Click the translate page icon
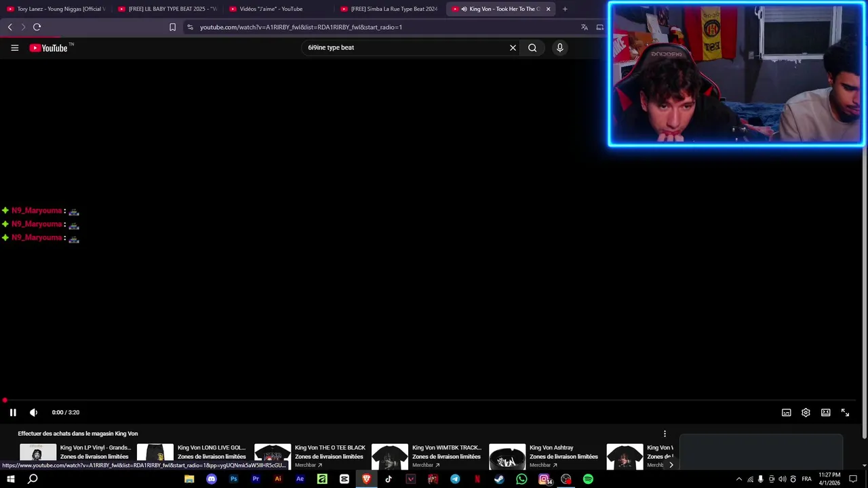Viewport: 868px width, 488px height. 584,27
